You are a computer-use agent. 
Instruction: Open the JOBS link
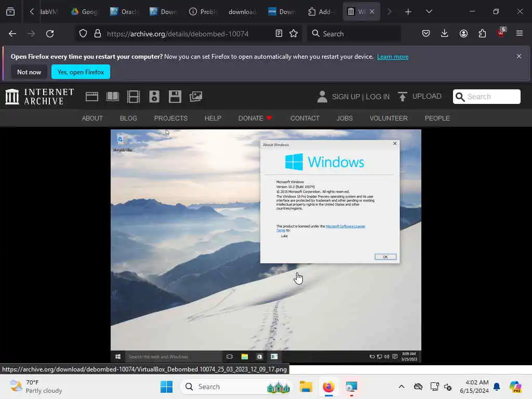coord(344,118)
